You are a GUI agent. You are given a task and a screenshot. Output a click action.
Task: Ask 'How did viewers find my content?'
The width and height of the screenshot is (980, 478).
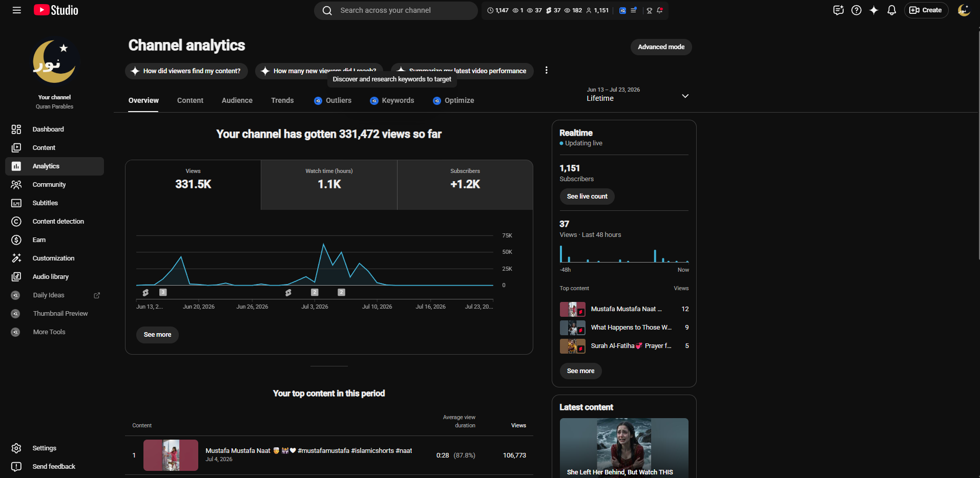coord(186,71)
